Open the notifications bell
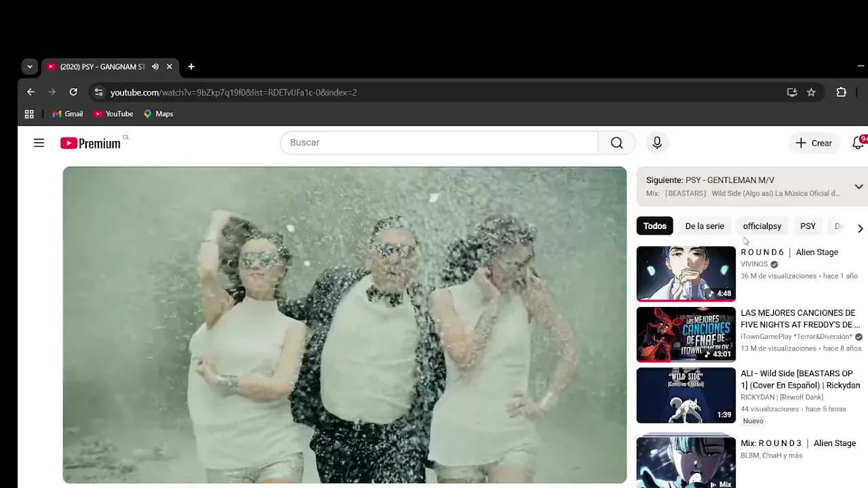This screenshot has height=488, width=868. click(x=859, y=143)
